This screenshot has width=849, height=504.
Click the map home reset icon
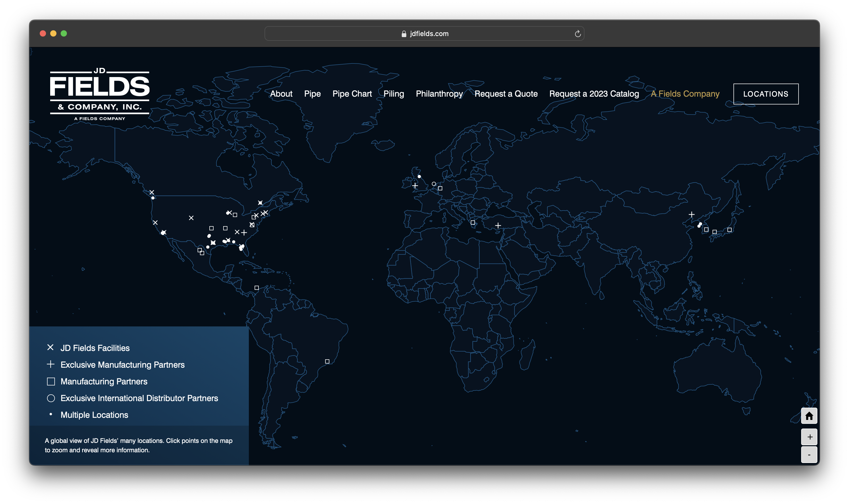click(x=809, y=416)
